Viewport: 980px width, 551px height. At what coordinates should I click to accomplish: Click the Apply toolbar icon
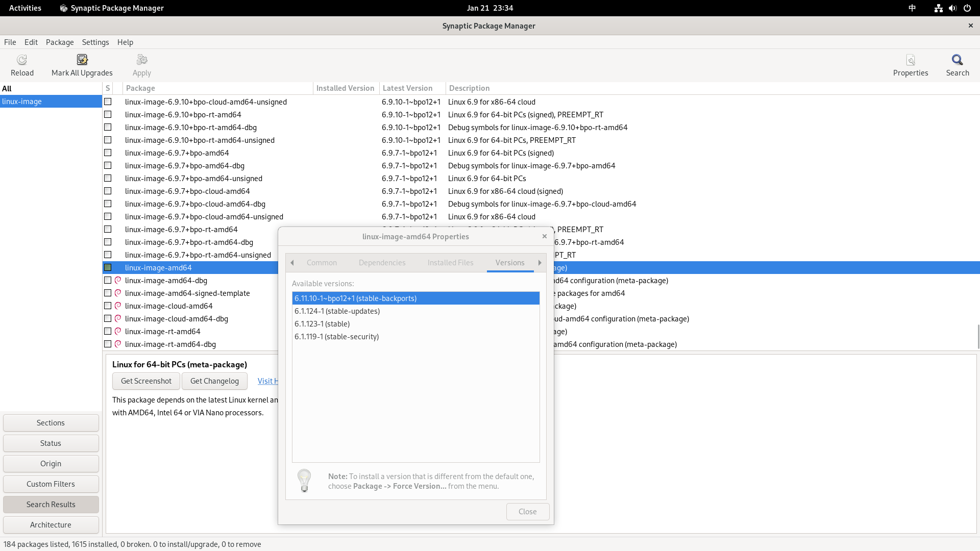click(x=142, y=60)
